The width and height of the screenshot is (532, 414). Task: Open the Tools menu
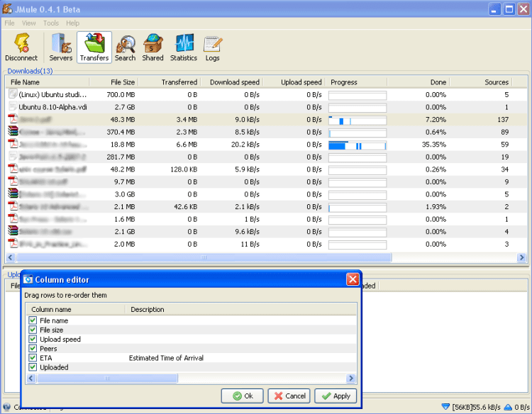(x=51, y=23)
